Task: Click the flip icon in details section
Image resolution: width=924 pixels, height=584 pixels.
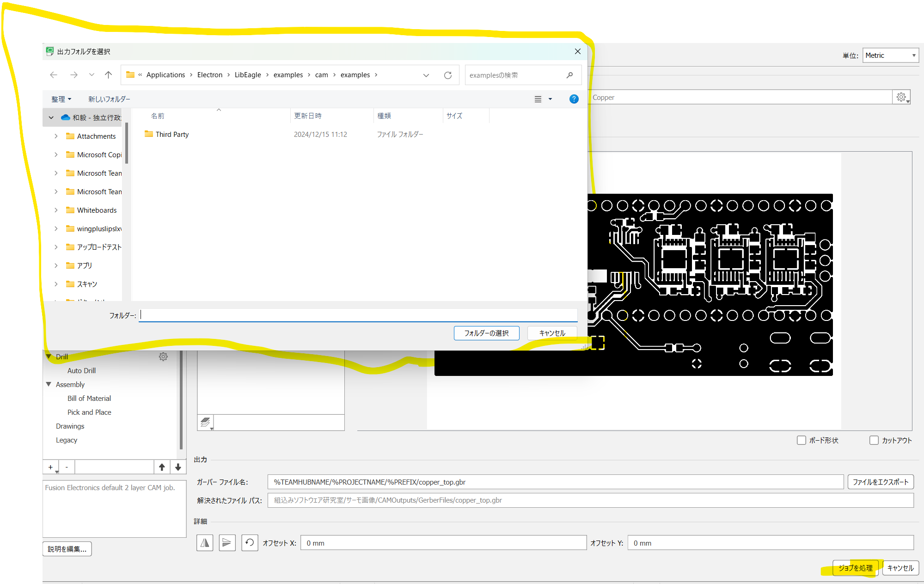Action: [x=227, y=543]
